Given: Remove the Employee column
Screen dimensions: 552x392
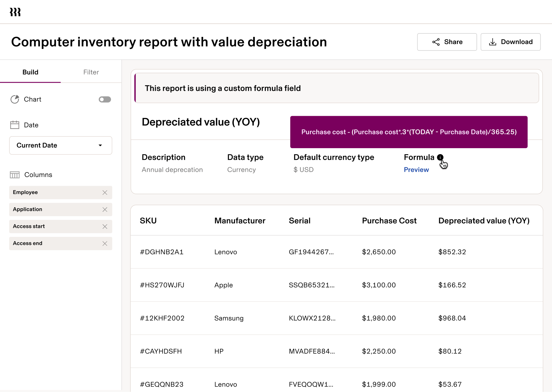Looking at the screenshot, I should coord(105,192).
